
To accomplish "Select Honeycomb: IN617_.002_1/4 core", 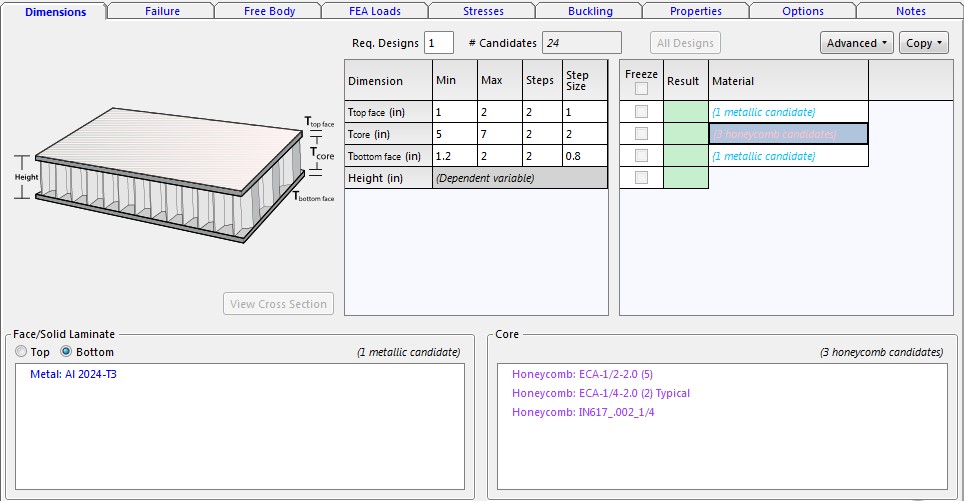I will click(583, 412).
